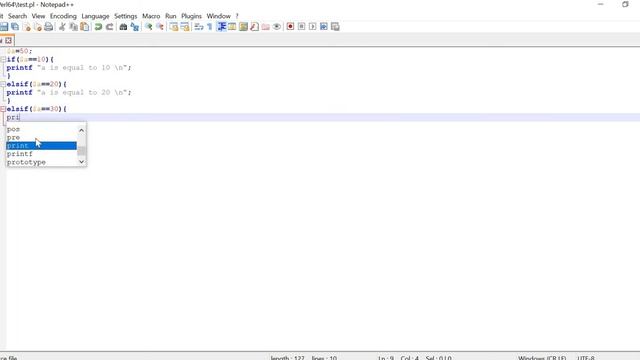
Task: Toggle word wrap in the toolbar
Action: tap(199, 27)
